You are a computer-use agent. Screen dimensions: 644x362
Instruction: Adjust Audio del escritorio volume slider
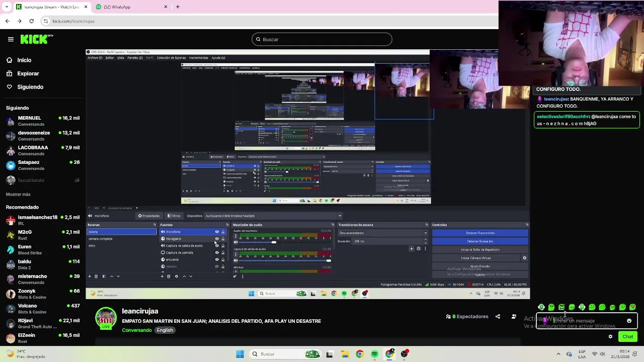[274, 242]
